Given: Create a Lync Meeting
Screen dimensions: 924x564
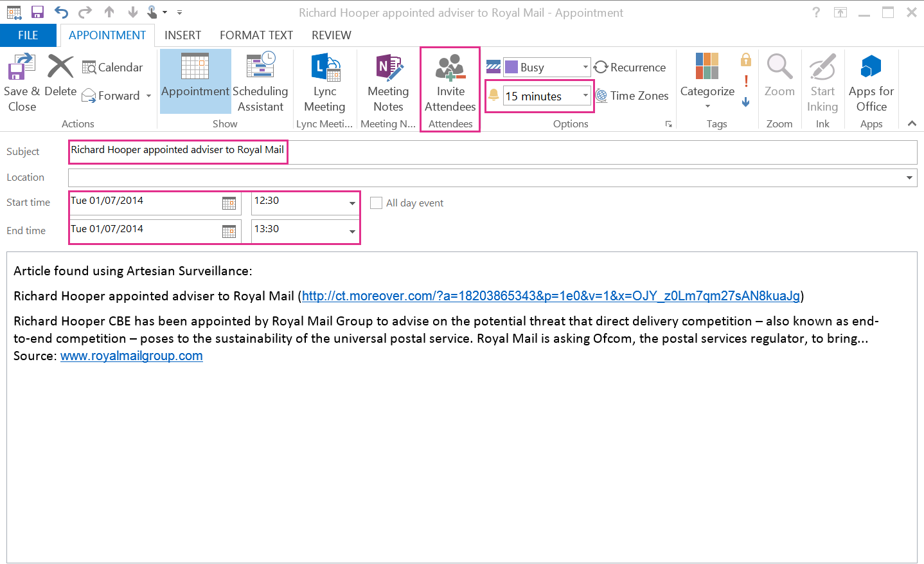Looking at the screenshot, I should [x=324, y=82].
